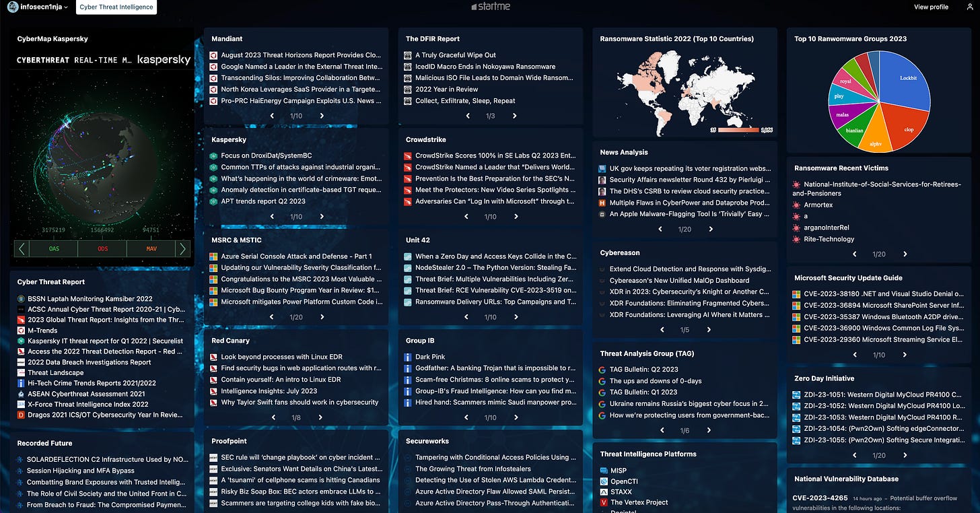This screenshot has width=980, height=513.
Task: Click Google icon beside TAG Bulletin: Q2 2023
Action: (x=602, y=370)
